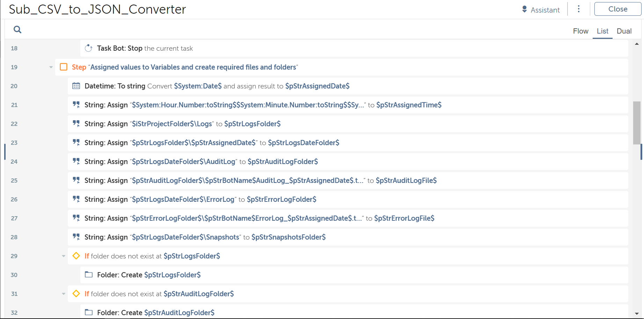Click the vertical scrollbar thumb
644x319 pixels.
[x=637, y=122]
